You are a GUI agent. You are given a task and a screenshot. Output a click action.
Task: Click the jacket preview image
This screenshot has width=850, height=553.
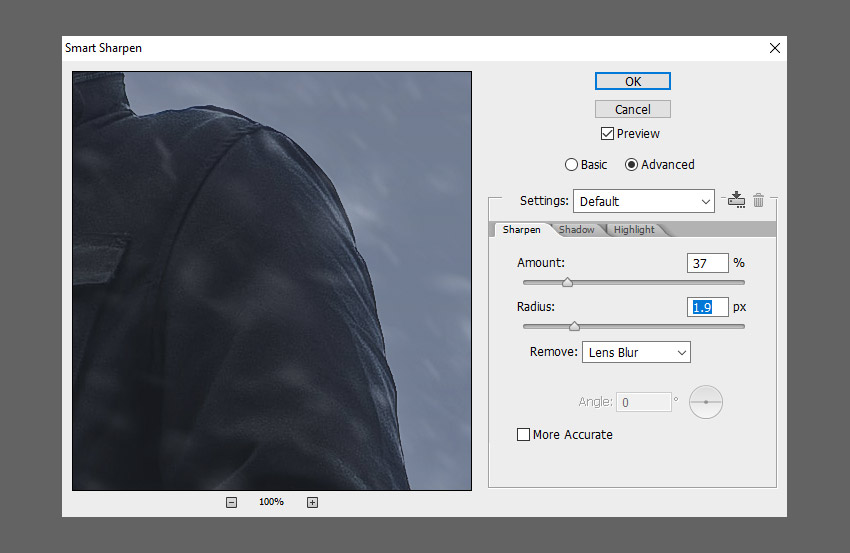pyautogui.click(x=272, y=281)
